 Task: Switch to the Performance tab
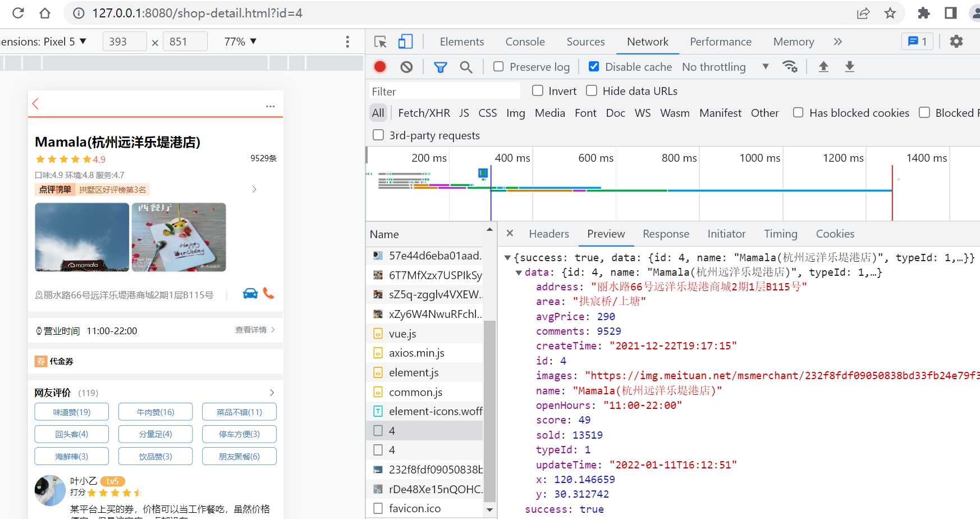[x=721, y=42]
